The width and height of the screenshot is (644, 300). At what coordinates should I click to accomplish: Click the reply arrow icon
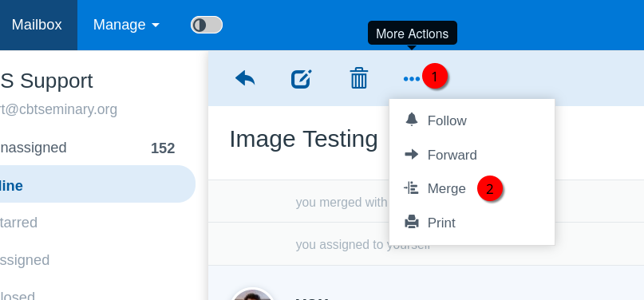pos(245,78)
